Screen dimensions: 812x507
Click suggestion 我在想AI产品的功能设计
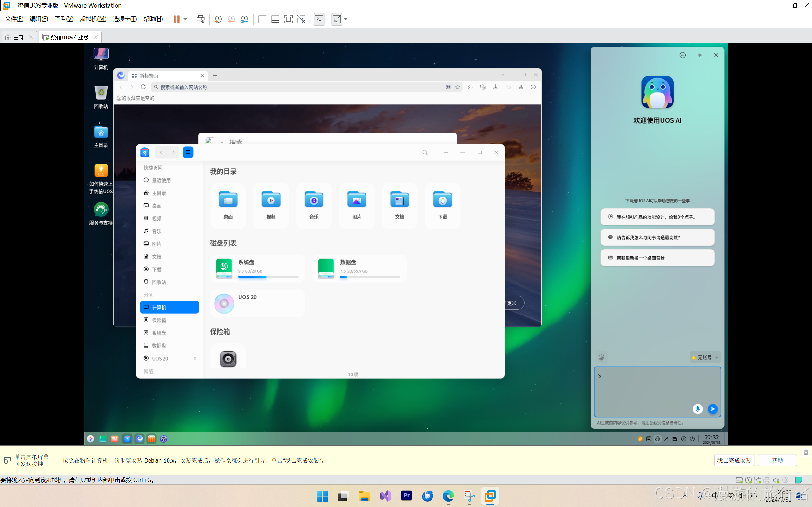click(657, 217)
